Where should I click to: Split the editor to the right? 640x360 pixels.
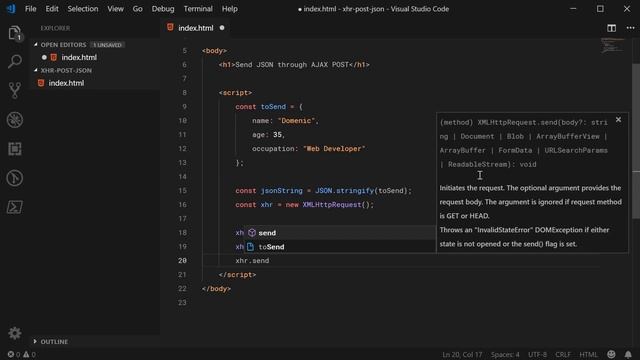(x=611, y=28)
